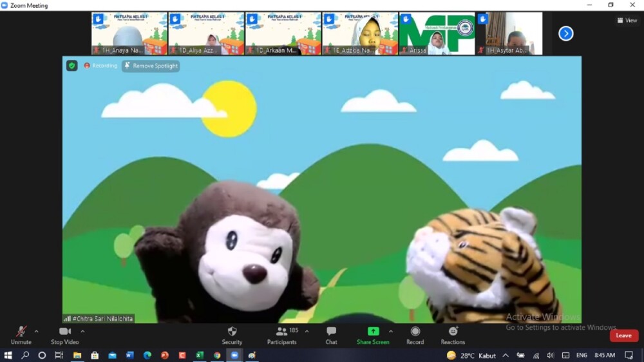Image resolution: width=644 pixels, height=362 pixels.
Task: Open weather widget showing 28°C Kabut
Action: (471, 356)
